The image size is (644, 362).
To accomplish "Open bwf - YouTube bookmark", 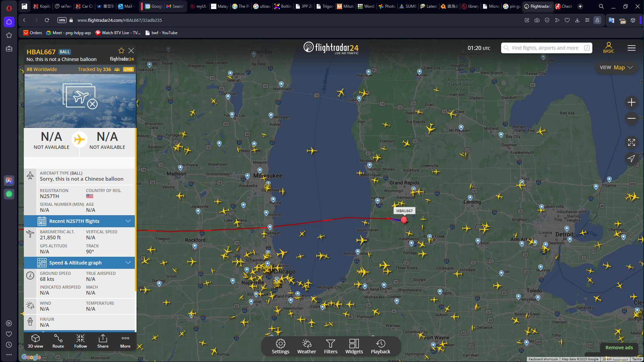I will [161, 33].
